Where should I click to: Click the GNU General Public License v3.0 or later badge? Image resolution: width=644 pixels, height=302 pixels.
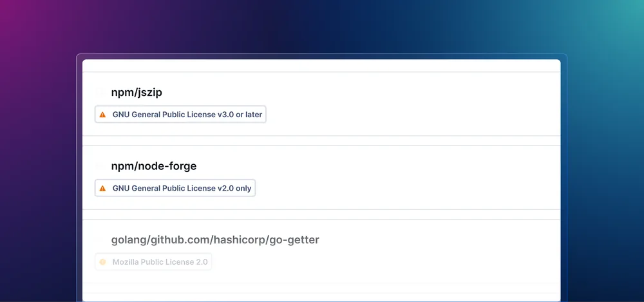[x=180, y=114]
